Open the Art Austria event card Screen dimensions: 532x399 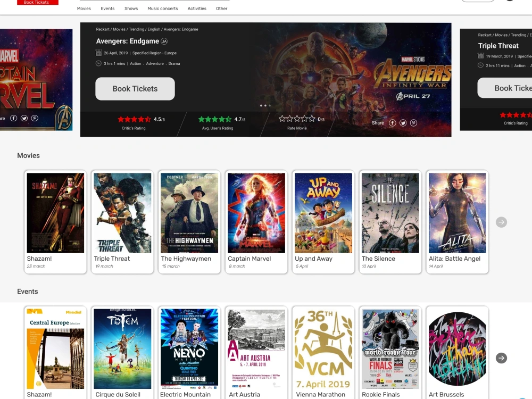pos(256,353)
